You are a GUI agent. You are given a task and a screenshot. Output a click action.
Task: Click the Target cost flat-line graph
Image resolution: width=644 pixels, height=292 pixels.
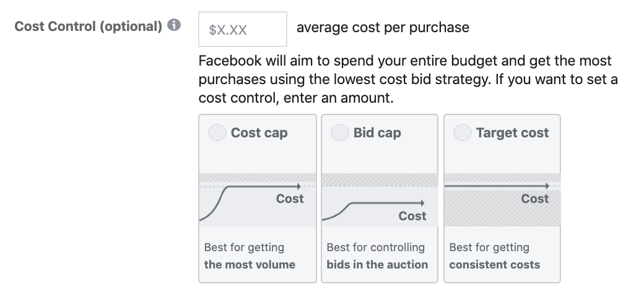pyautogui.click(x=502, y=200)
